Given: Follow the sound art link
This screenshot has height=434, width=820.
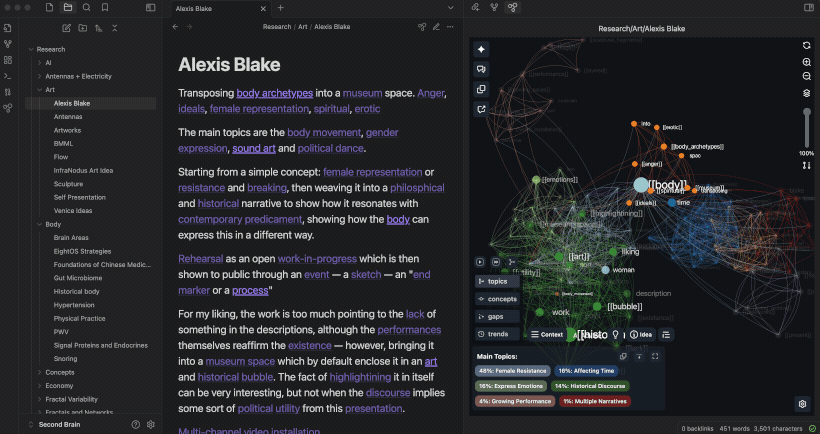Looking at the screenshot, I should (254, 149).
